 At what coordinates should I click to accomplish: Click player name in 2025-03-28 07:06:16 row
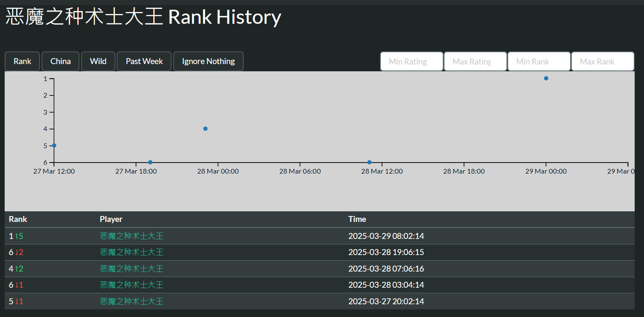132,269
